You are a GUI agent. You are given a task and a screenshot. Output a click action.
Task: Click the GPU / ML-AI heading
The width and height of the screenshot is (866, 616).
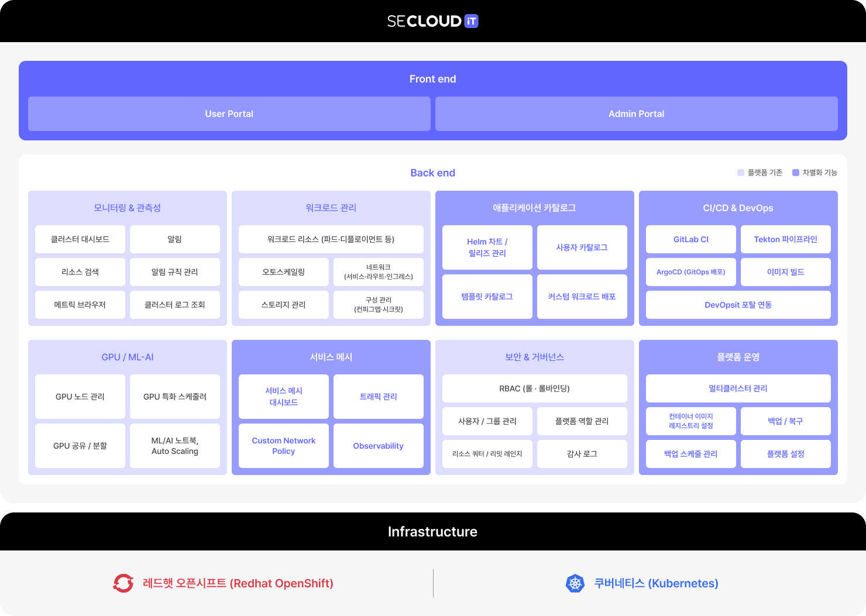pyautogui.click(x=128, y=357)
